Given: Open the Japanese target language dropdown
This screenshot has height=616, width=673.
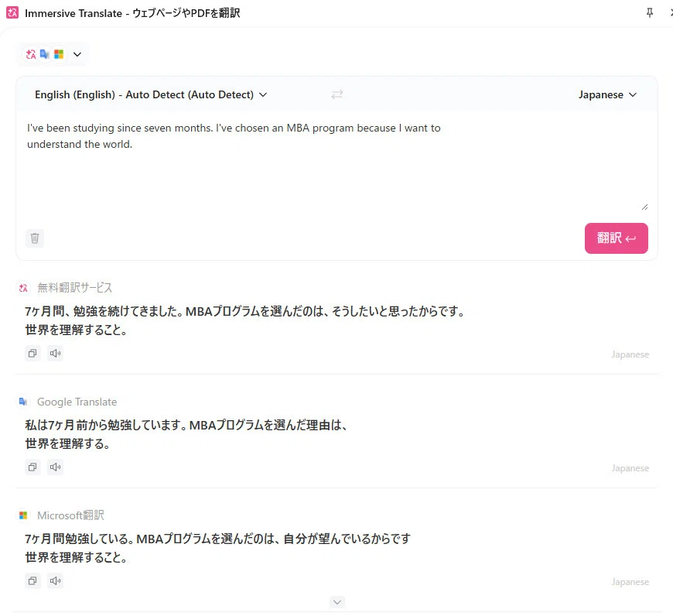Looking at the screenshot, I should tap(607, 94).
